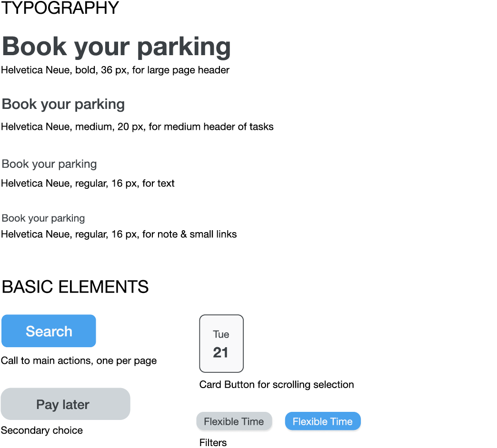
Task: Click the BASIC ELEMENTS section heading
Action: [x=75, y=286]
